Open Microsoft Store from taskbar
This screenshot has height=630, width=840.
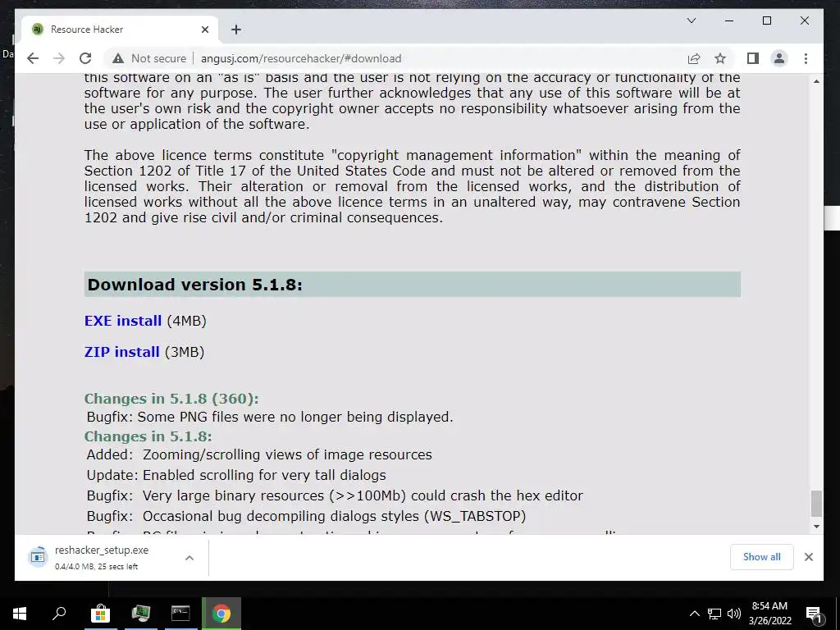[99, 614]
